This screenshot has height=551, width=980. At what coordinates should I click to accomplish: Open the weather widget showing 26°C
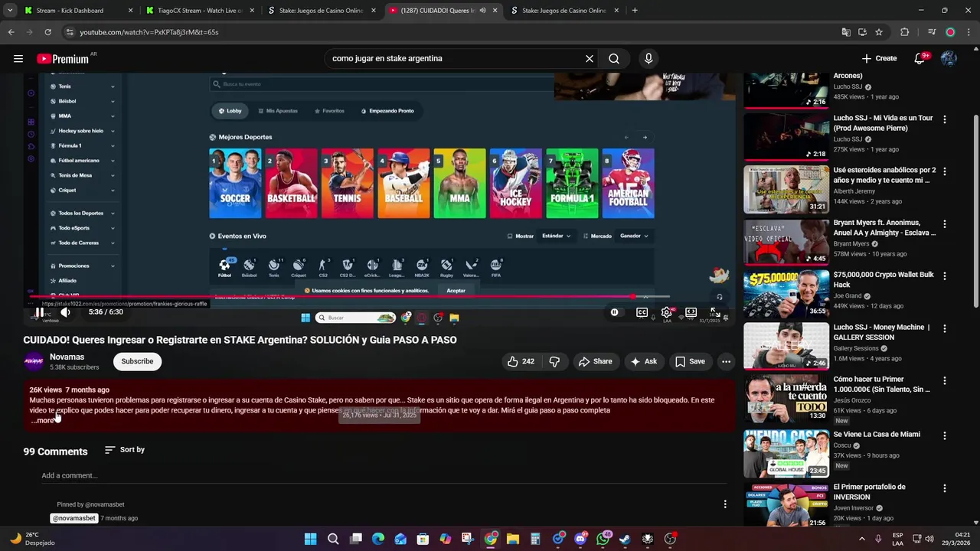32,539
